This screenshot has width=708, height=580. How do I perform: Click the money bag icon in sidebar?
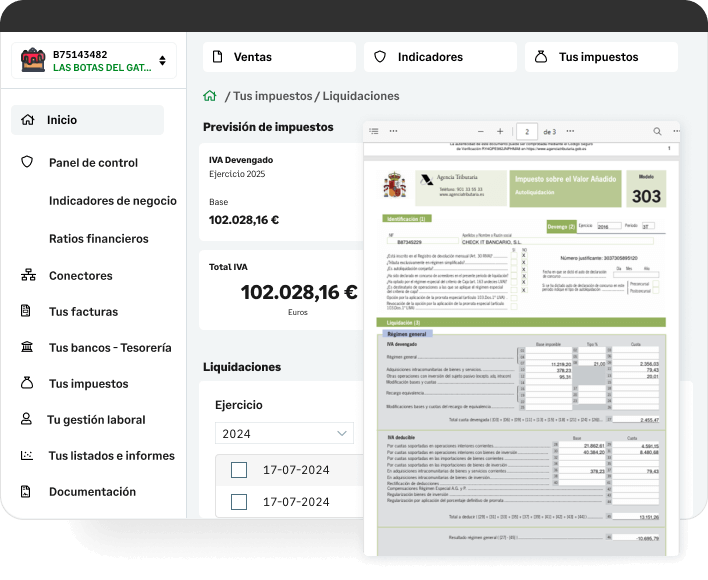pos(27,383)
